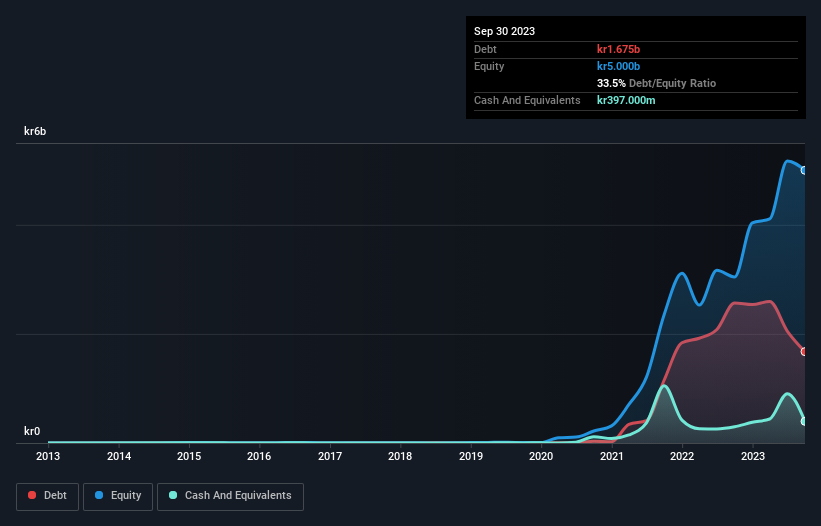
Task: Click the blue Equity data point marker
Action: [x=804, y=171]
